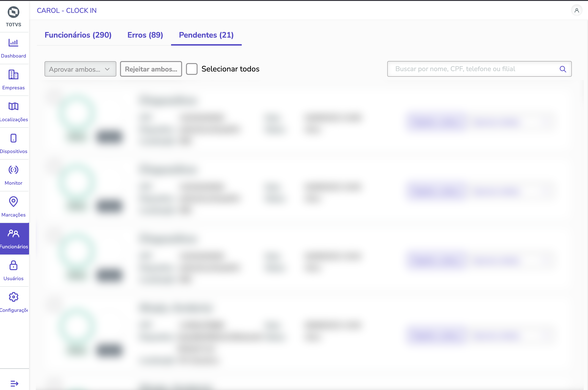Select the Dispositivos phone icon

click(13, 138)
